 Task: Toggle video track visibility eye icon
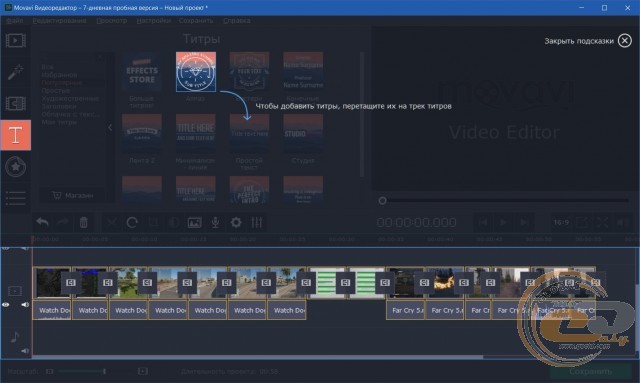[6, 305]
